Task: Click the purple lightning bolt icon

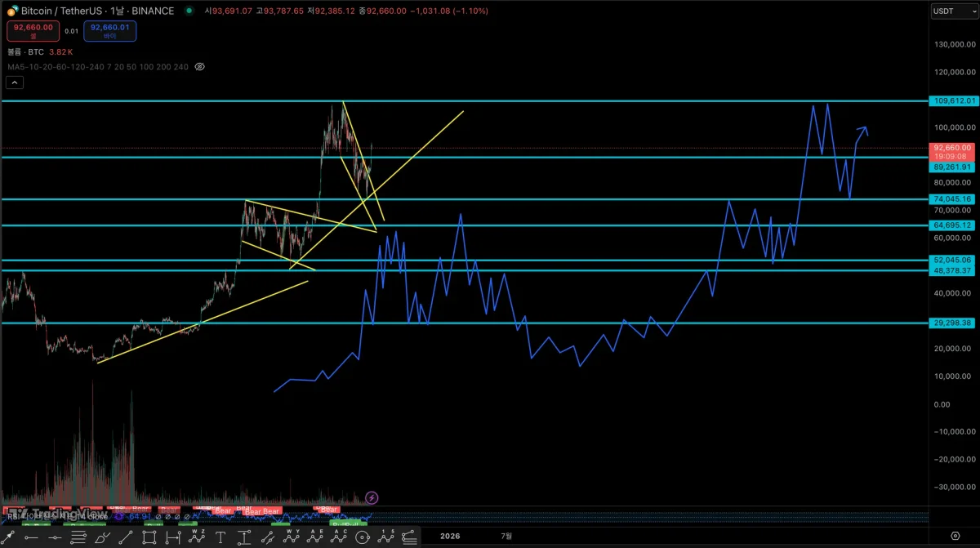Action: pos(372,497)
